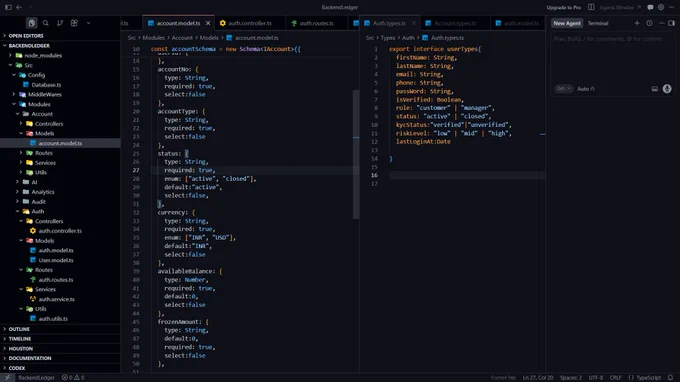Open the agent mode infinity dropdown
Screen dimensions: 680x382
pos(564,89)
